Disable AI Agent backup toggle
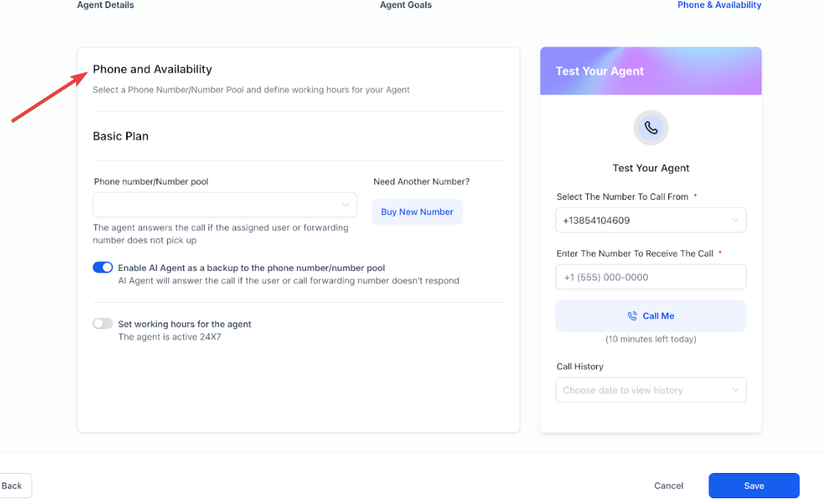 [x=103, y=268]
